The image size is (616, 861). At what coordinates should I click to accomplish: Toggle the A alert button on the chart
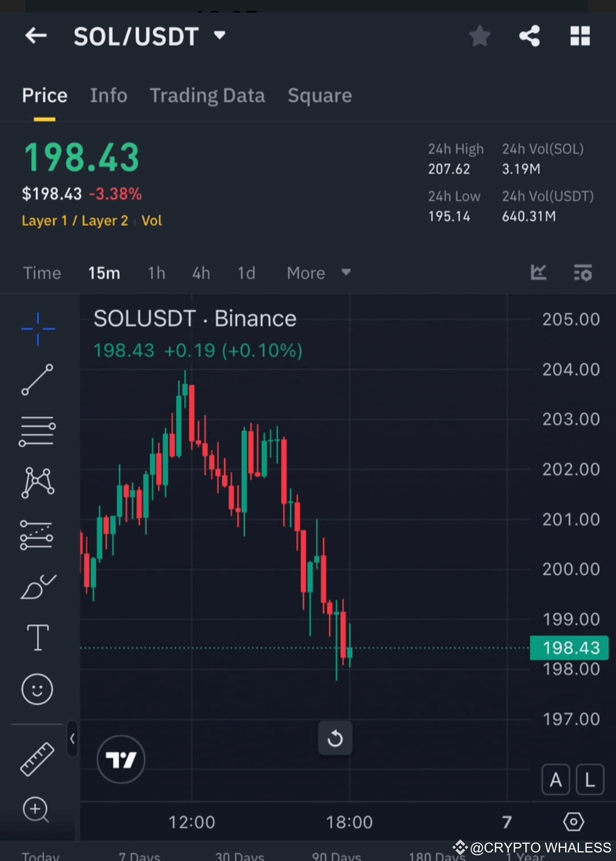pos(556,779)
